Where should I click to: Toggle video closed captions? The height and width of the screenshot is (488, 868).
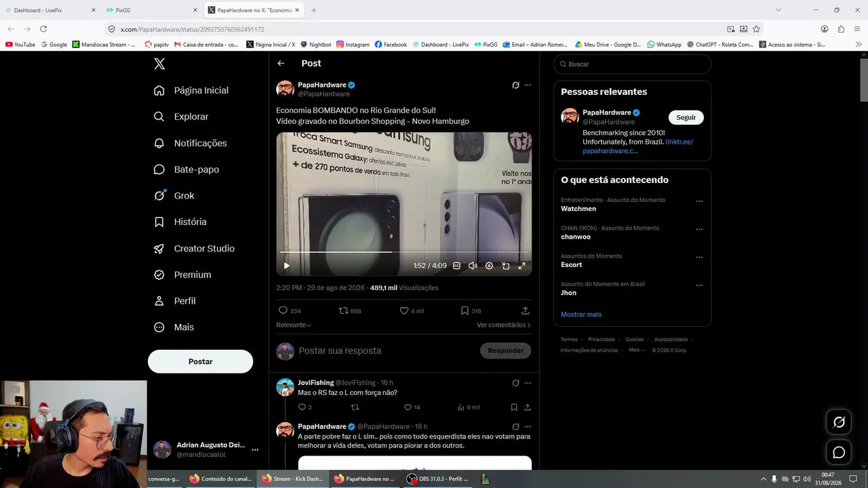(456, 266)
